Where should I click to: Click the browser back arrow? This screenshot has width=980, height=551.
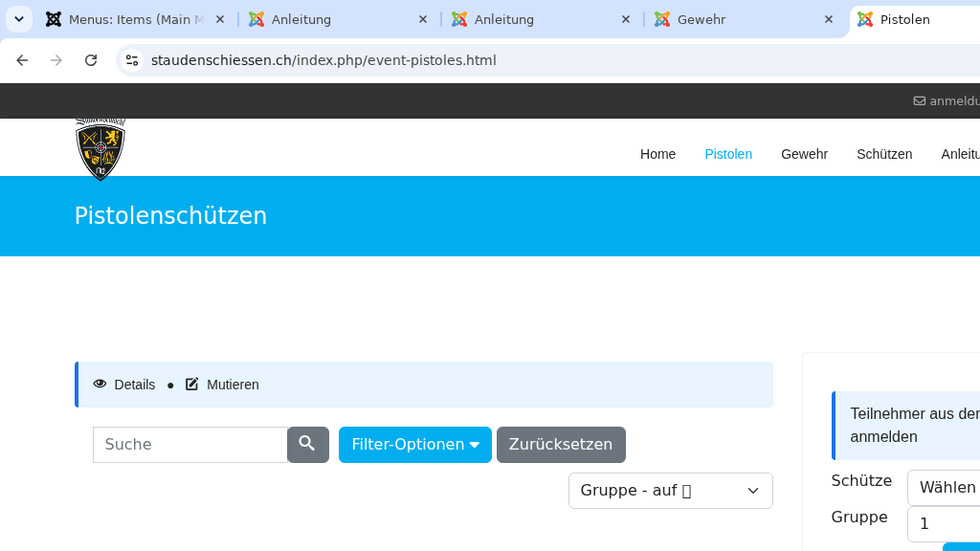(22, 60)
